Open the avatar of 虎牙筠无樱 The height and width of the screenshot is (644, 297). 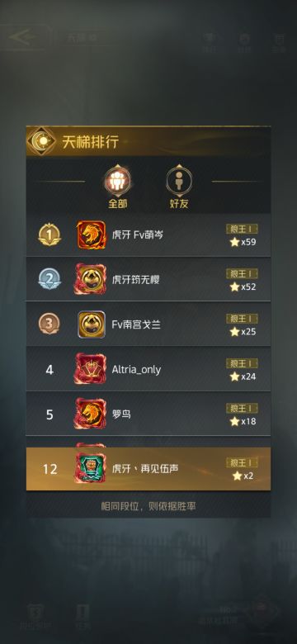pos(90,279)
